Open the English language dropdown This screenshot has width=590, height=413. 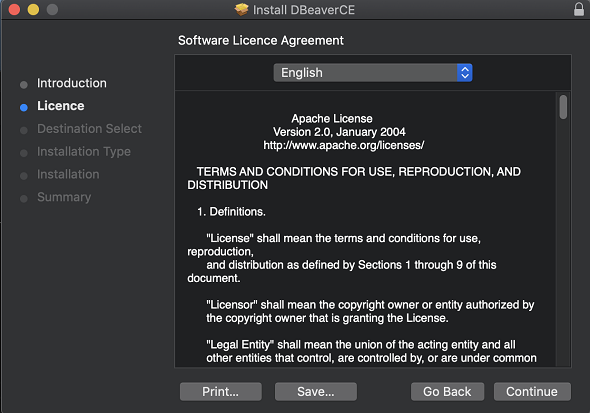373,73
